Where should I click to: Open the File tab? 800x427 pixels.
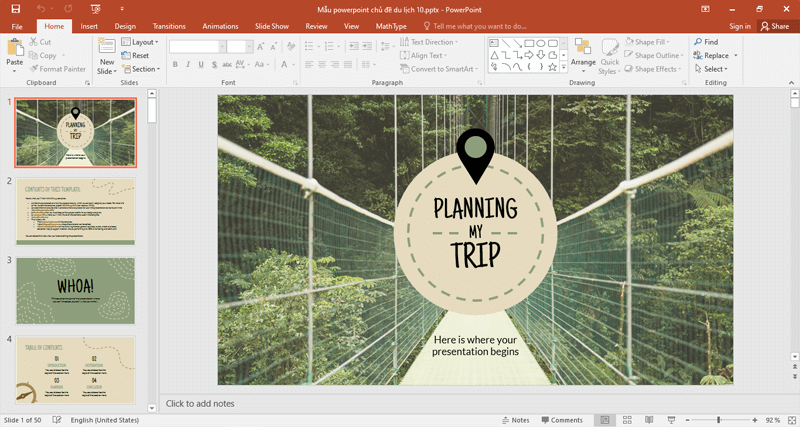tap(17, 26)
